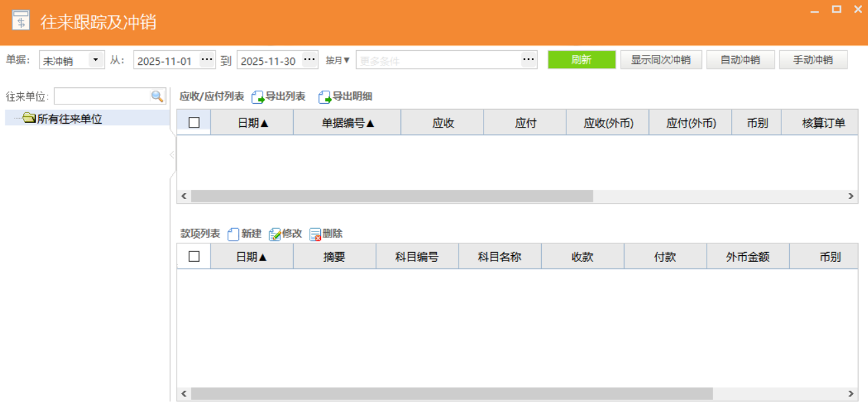This screenshot has width=868, height=406.
Task: Click the 导出明细 export detail icon
Action: (x=324, y=96)
